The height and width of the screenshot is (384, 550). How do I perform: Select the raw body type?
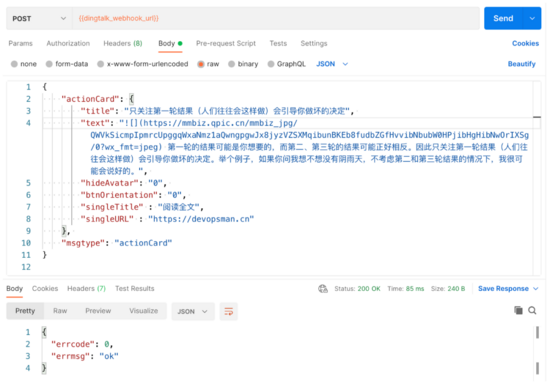click(x=208, y=64)
